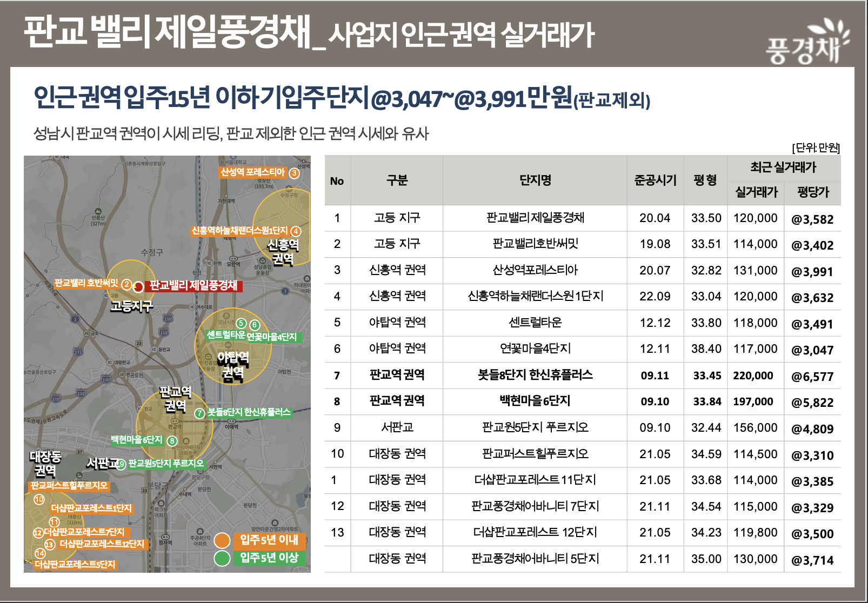Click the 최근 실거래가 header cell
Viewport: 868px width, 603px height.
[x=783, y=167]
